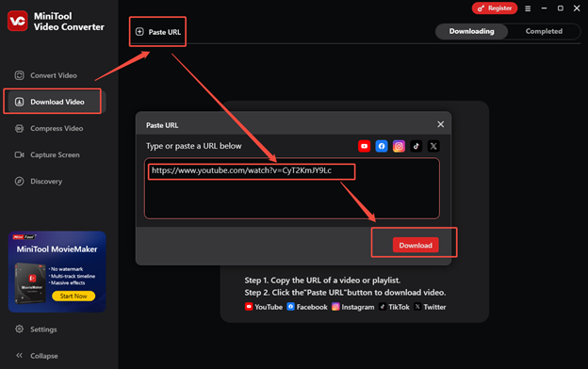Click the TikTok icon in dialog header
The height and width of the screenshot is (369, 588).
point(416,146)
